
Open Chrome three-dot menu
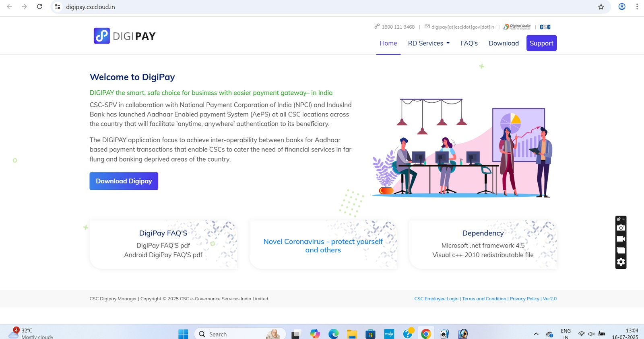[x=637, y=6]
